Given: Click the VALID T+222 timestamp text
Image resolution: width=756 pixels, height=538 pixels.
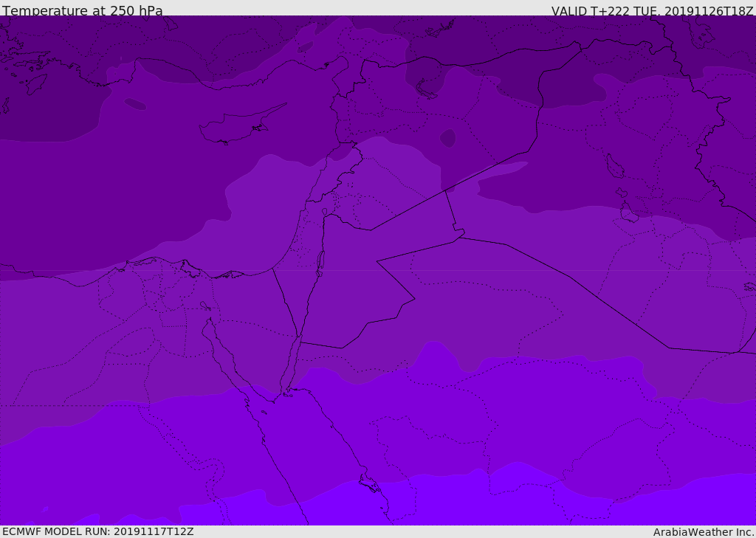Looking at the screenshot, I should point(653,11).
